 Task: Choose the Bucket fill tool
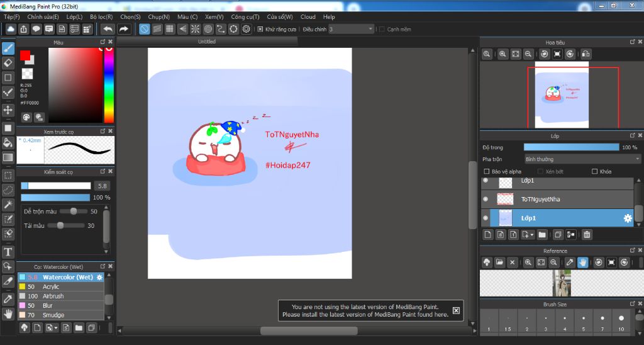(8, 142)
